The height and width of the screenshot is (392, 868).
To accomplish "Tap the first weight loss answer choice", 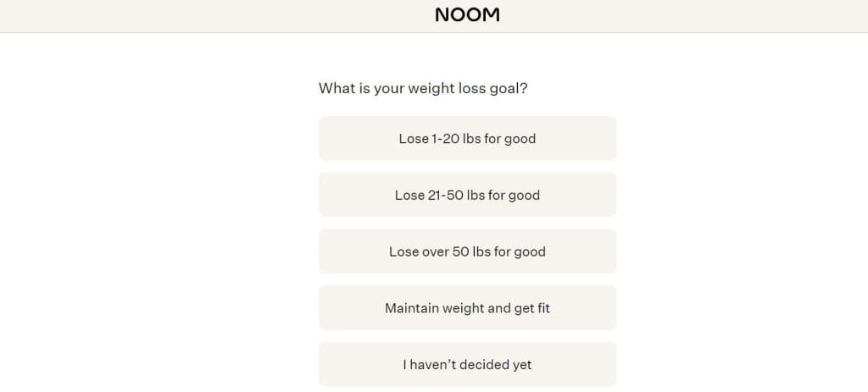I will pyautogui.click(x=467, y=138).
